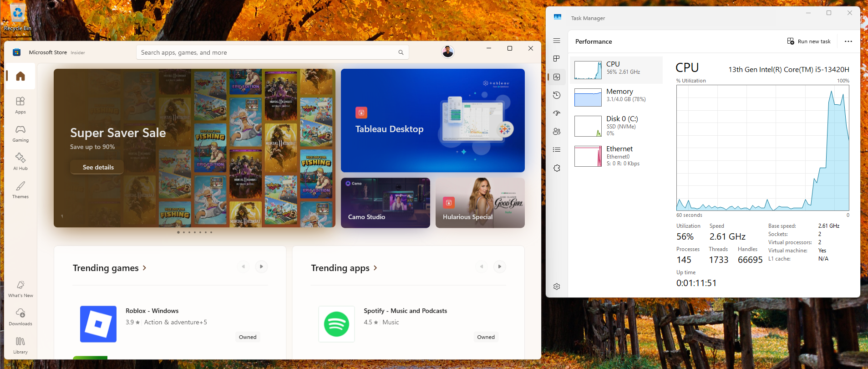Open Tableau Desktop featured banner

433,120
